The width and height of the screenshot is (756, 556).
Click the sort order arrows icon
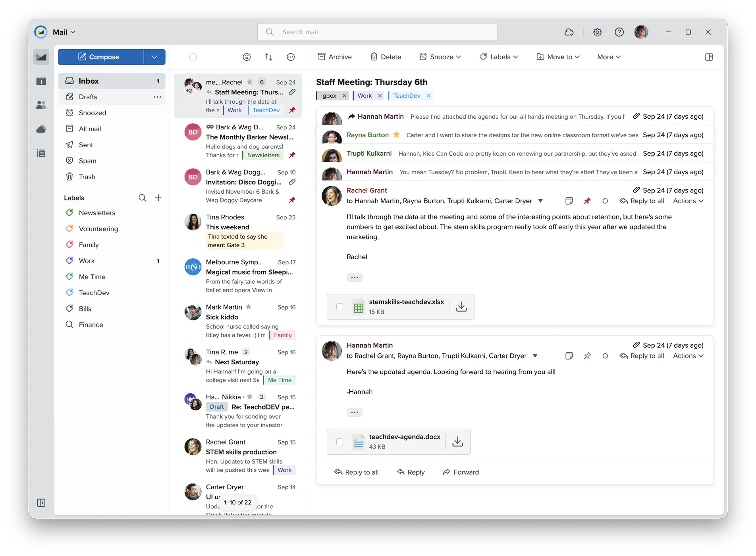269,57
